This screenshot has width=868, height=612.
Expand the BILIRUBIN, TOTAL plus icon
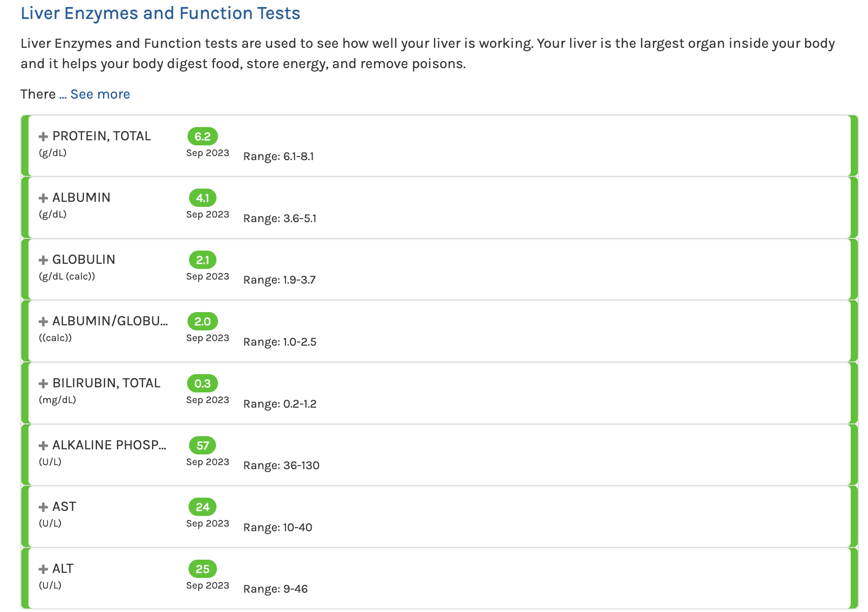(44, 383)
